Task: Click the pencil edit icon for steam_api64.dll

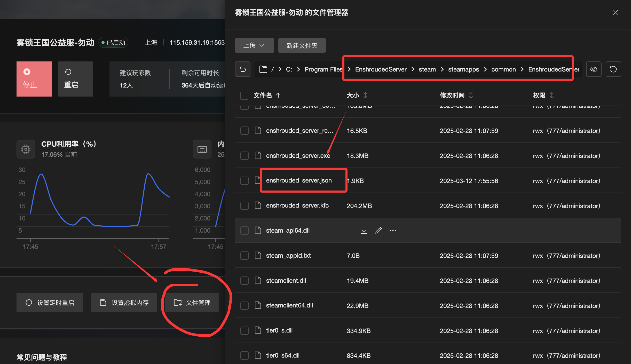Action: tap(378, 230)
